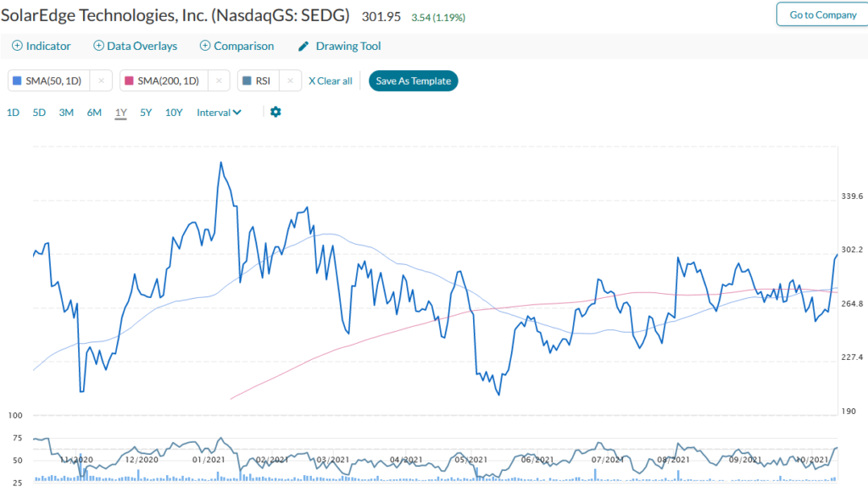The height and width of the screenshot is (492, 868).
Task: Select the 3M time range
Action: point(66,113)
